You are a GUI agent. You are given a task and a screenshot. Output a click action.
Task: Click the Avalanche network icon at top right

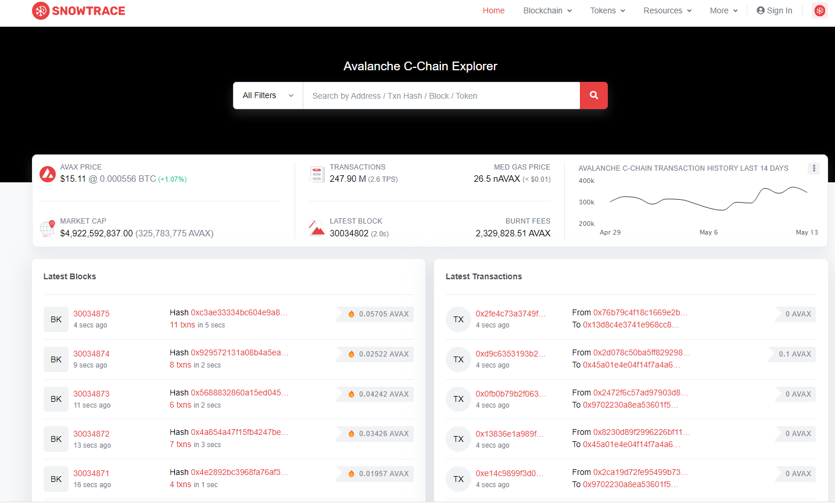click(819, 10)
